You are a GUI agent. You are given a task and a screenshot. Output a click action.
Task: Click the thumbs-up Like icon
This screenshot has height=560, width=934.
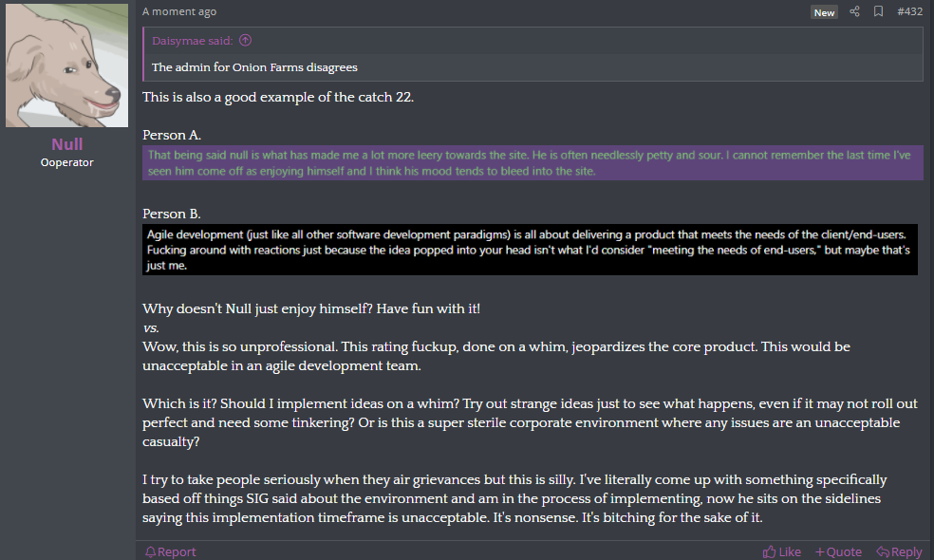point(769,551)
